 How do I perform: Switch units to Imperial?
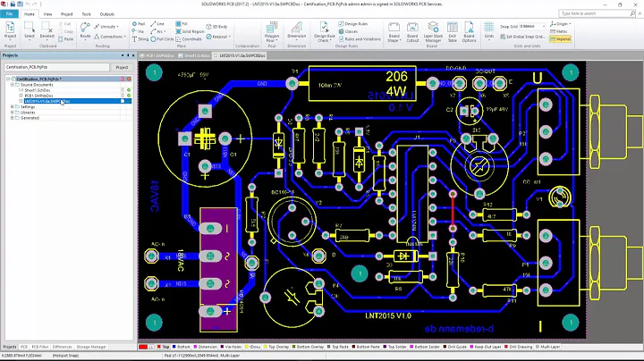(x=560, y=39)
